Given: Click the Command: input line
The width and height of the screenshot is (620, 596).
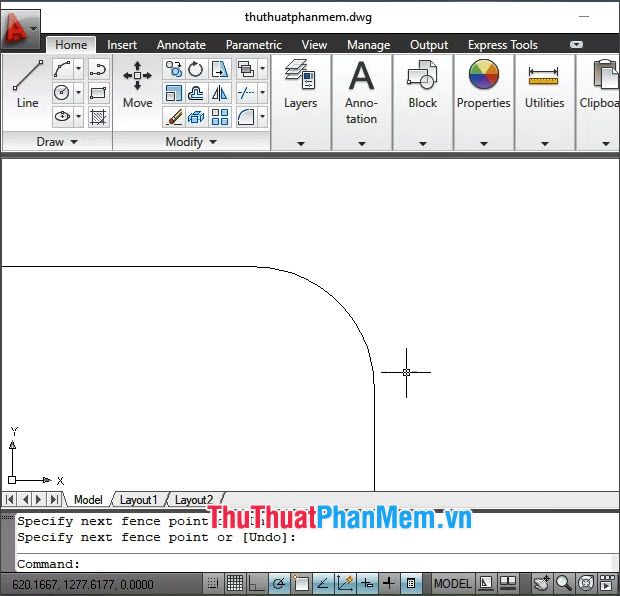Looking at the screenshot, I should pos(314,564).
